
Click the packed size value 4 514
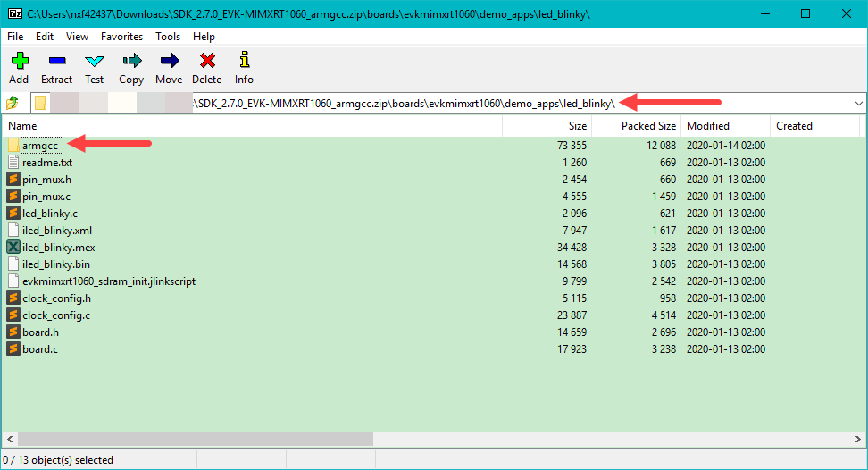coord(664,315)
